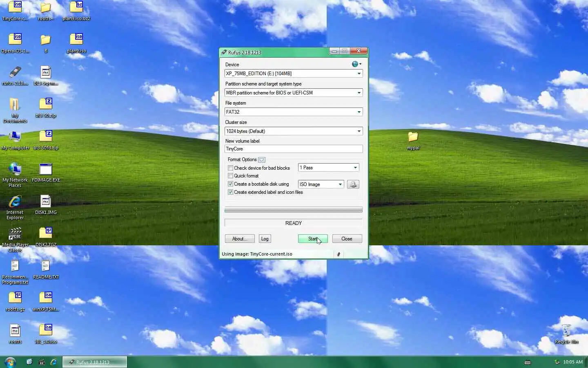Open the Device dropdown list

pyautogui.click(x=294, y=74)
